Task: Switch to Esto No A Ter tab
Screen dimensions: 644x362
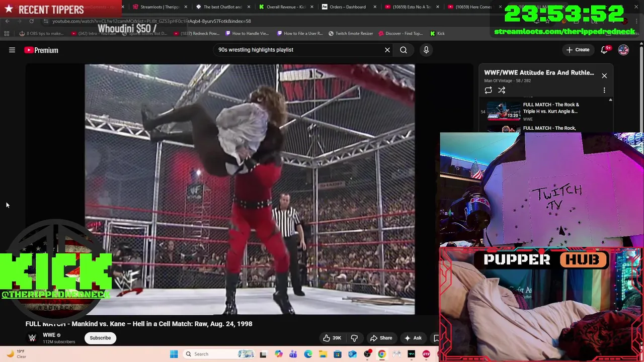Action: click(x=411, y=7)
